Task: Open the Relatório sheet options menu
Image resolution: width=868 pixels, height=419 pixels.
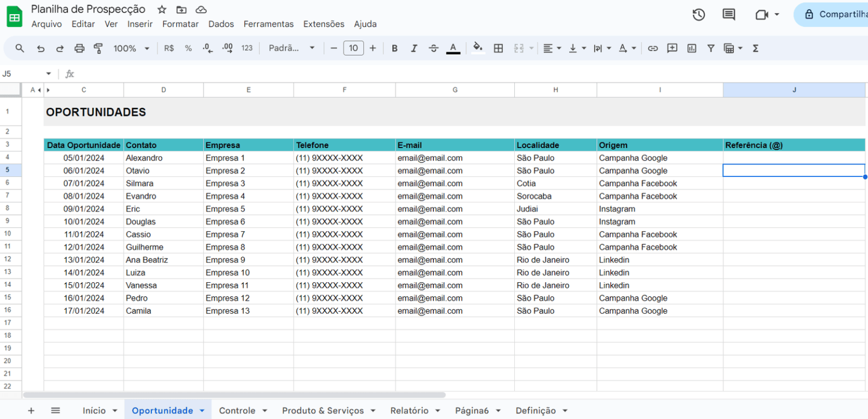Action: click(437, 411)
